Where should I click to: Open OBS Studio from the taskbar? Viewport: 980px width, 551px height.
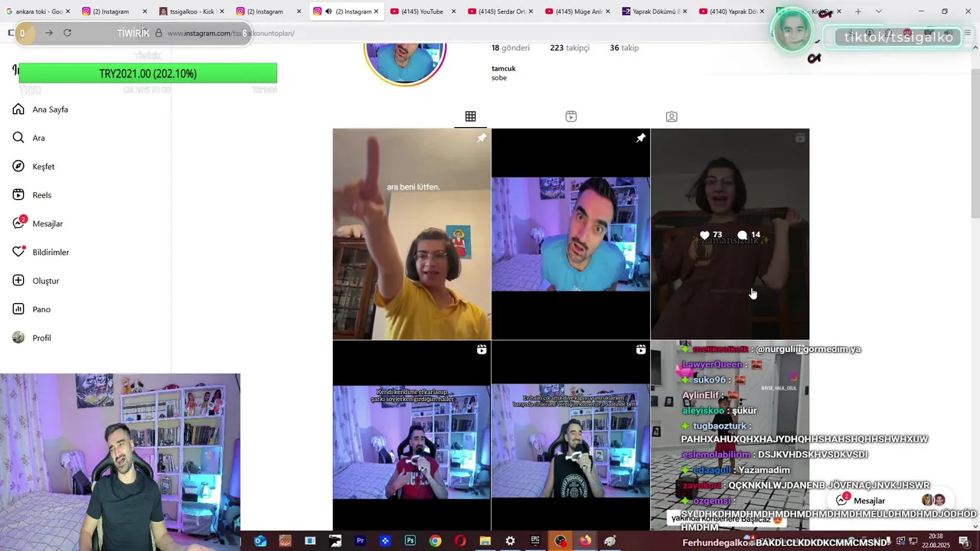point(560,541)
